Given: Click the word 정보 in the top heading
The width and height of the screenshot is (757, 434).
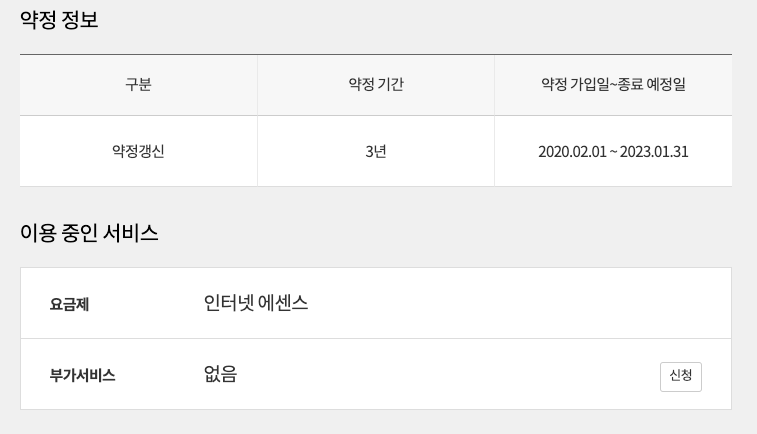Looking at the screenshot, I should tap(81, 19).
